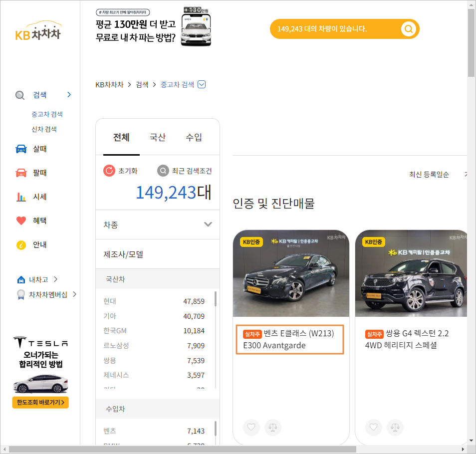
Task: Favorite the 쌍용 G4 렉스턴 heart icon
Action: pyautogui.click(x=373, y=427)
